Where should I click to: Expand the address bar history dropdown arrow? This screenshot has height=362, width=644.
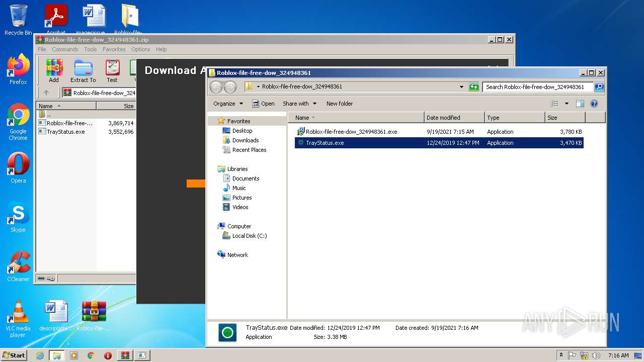[461, 87]
